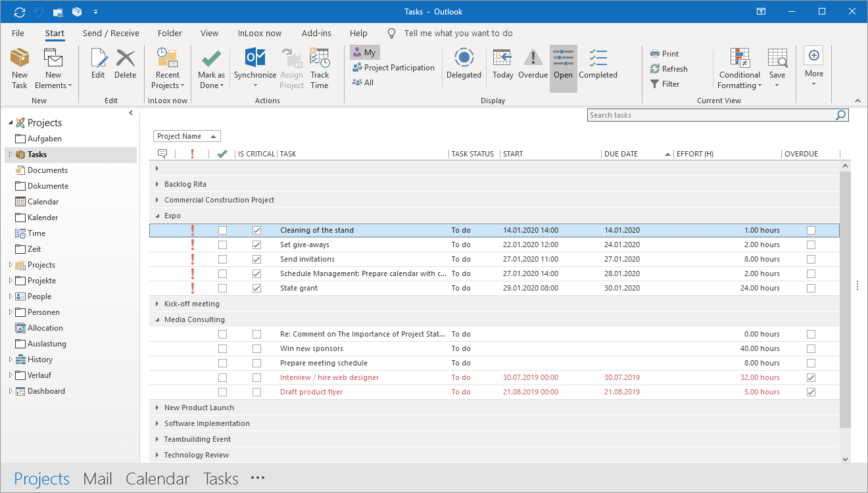Sort by the DUE DATE column header
This screenshot has width=868, height=493.
point(637,154)
